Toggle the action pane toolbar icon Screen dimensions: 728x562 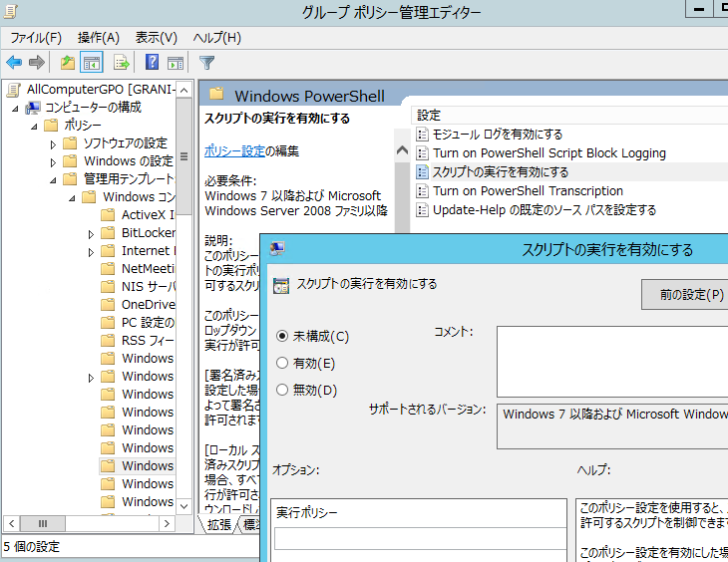(x=176, y=63)
